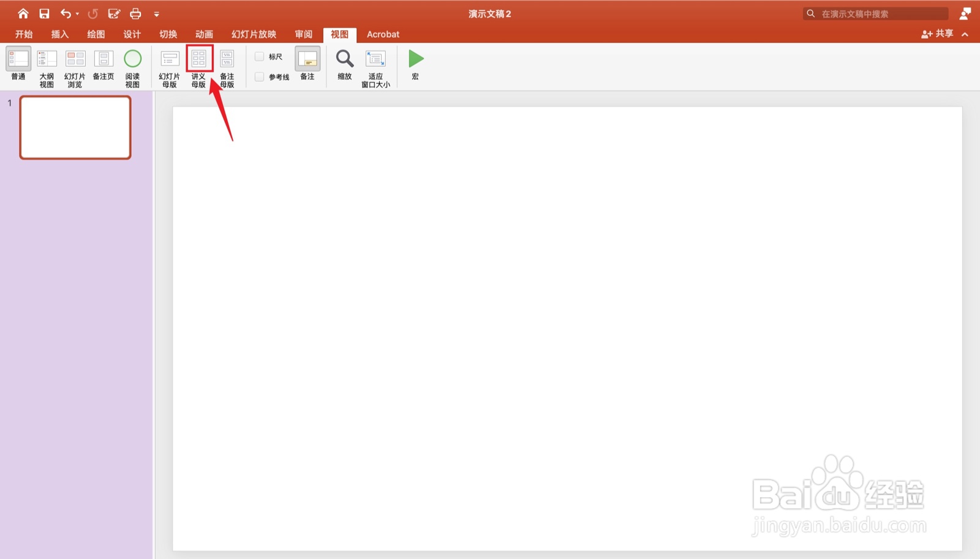The image size is (980, 559).
Task: Open Macros (宏) with the play icon
Action: (x=416, y=64)
